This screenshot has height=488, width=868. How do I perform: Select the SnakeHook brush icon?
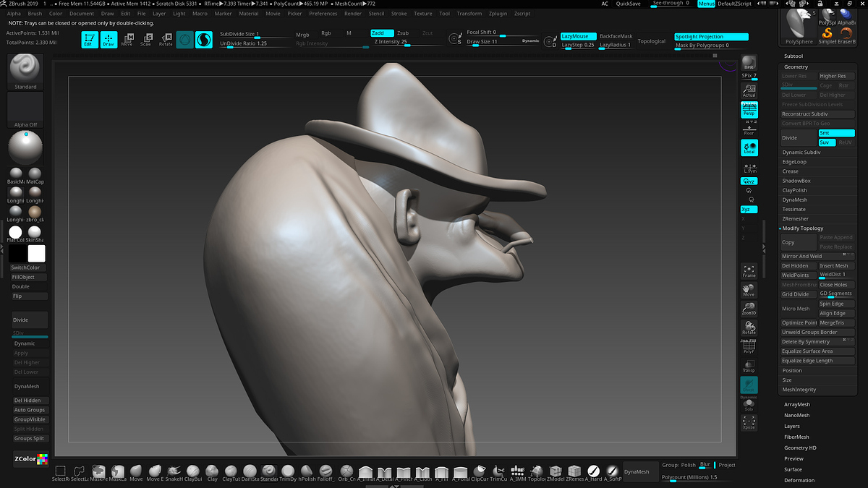pyautogui.click(x=174, y=473)
